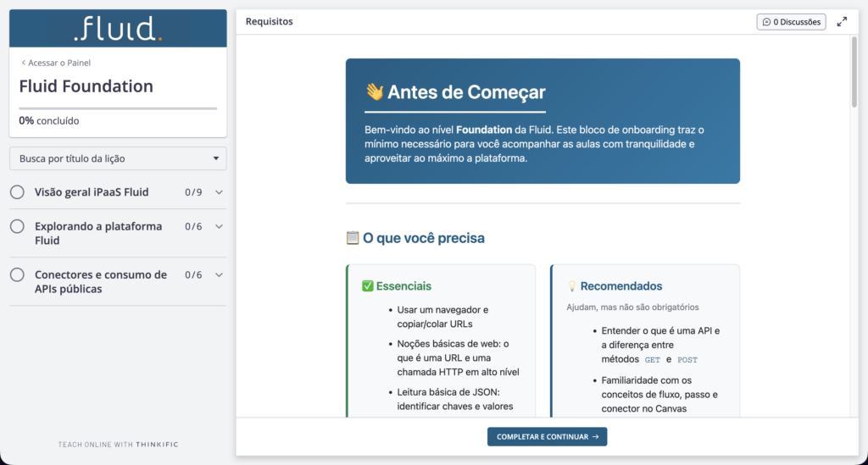The height and width of the screenshot is (465, 868).
Task: Click the course progress bar
Action: [118, 108]
